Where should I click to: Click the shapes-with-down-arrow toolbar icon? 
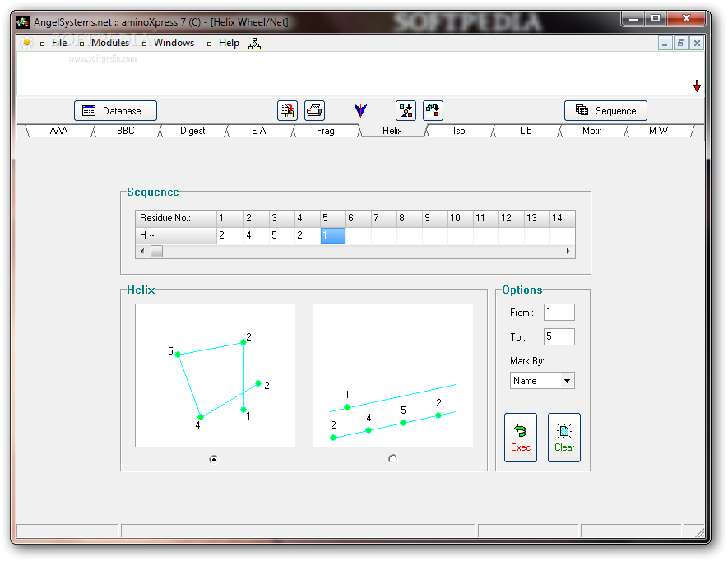[406, 110]
